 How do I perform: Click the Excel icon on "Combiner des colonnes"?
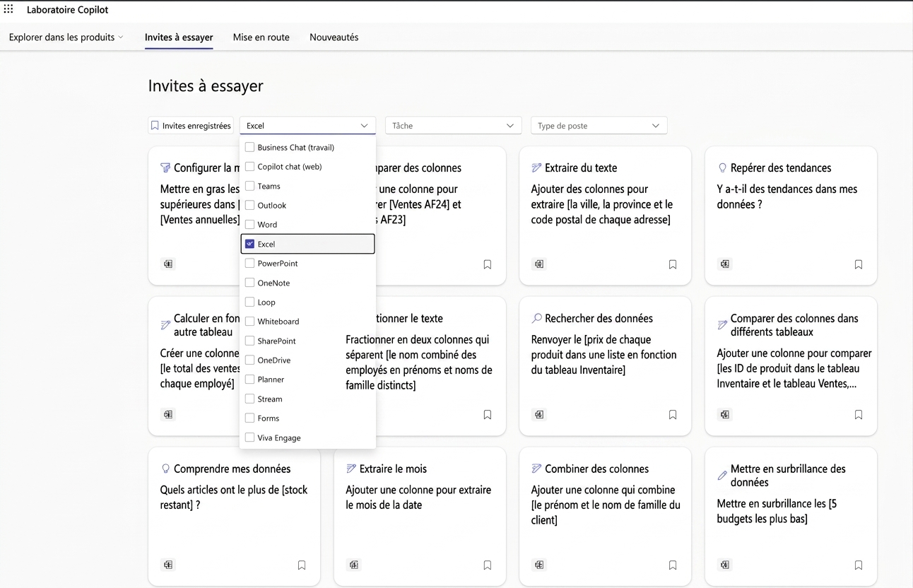[x=539, y=565]
